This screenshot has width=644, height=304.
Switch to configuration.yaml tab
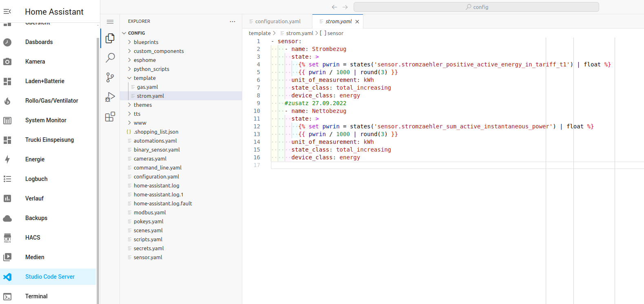coord(277,21)
